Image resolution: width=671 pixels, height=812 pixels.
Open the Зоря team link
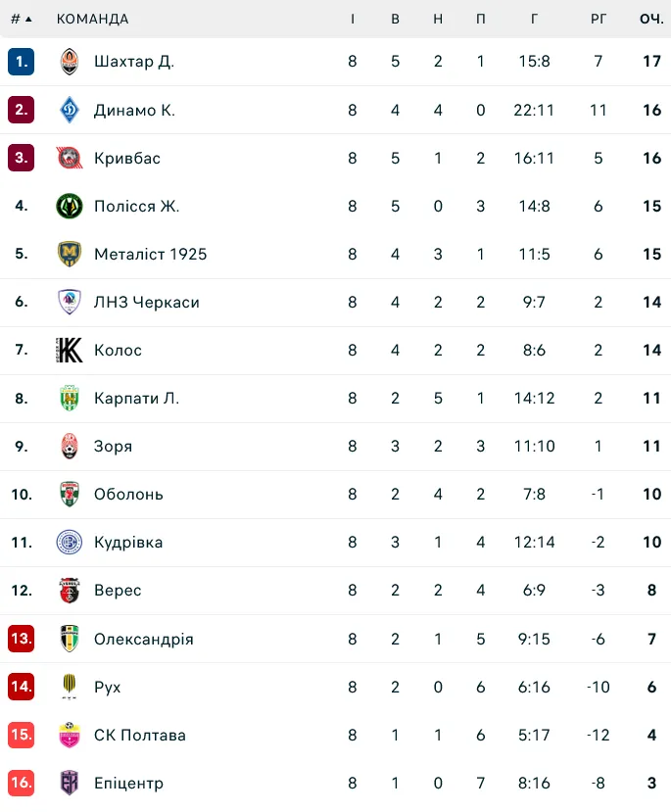pos(113,446)
